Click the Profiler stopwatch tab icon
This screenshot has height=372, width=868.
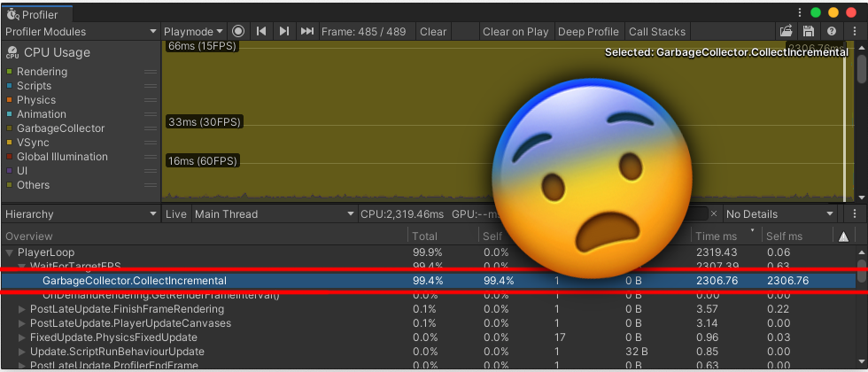pyautogui.click(x=12, y=14)
